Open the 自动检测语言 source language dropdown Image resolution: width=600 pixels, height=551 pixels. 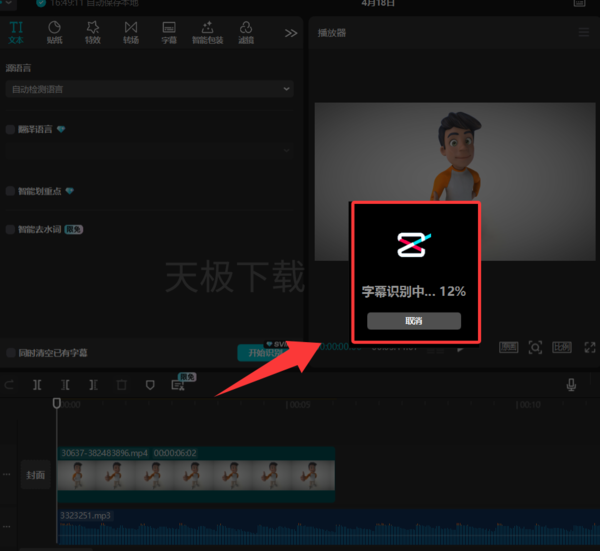[x=150, y=89]
